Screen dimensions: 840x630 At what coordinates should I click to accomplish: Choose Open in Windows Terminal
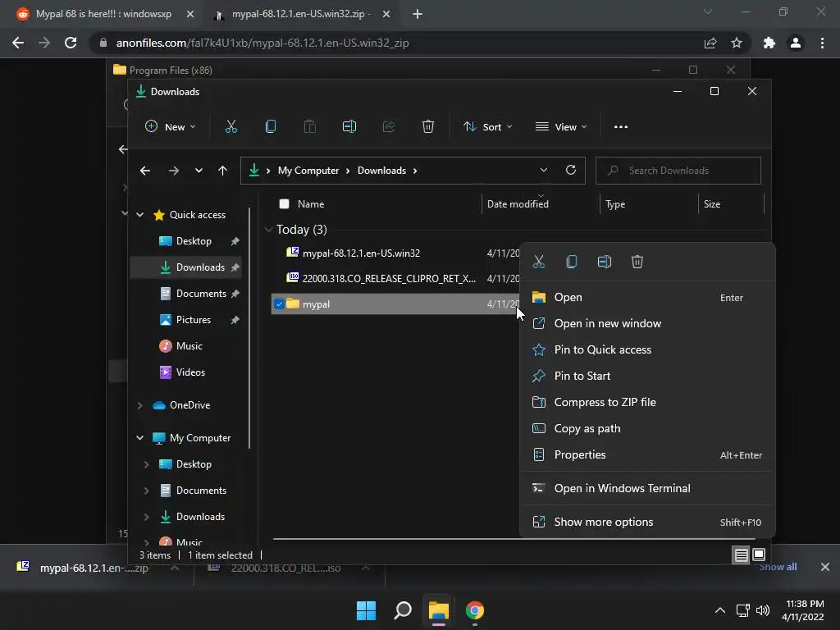coord(647,489)
